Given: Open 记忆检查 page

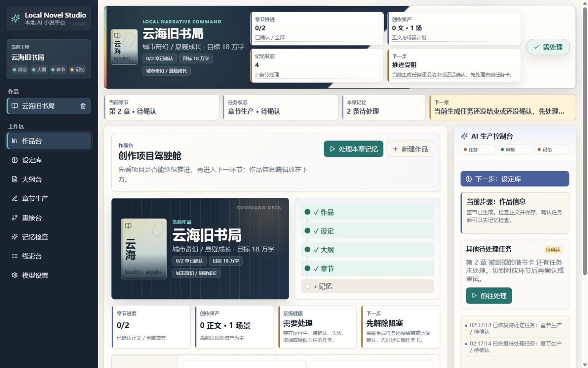Looking at the screenshot, I should 49,237.
